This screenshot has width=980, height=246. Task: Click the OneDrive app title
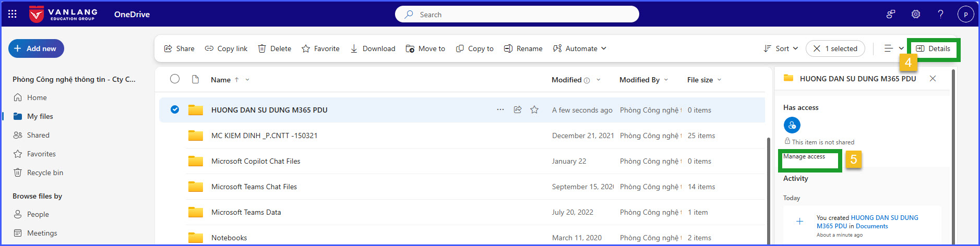pyautogui.click(x=132, y=14)
